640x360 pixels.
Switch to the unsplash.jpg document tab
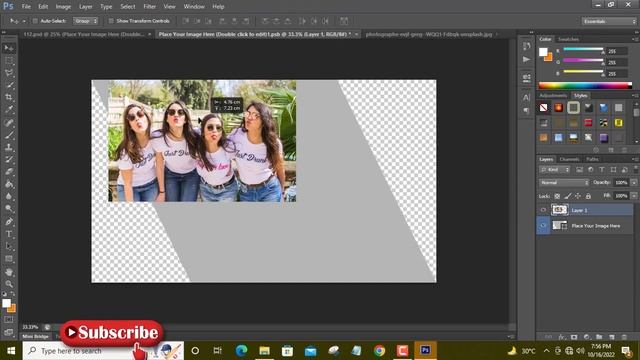point(429,34)
